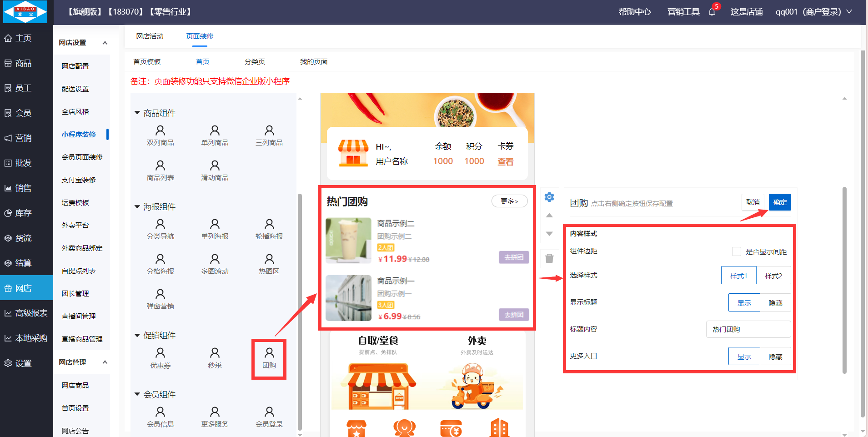Choose 样式2 style option
Image resolution: width=868 pixels, height=437 pixels.
[773, 276]
